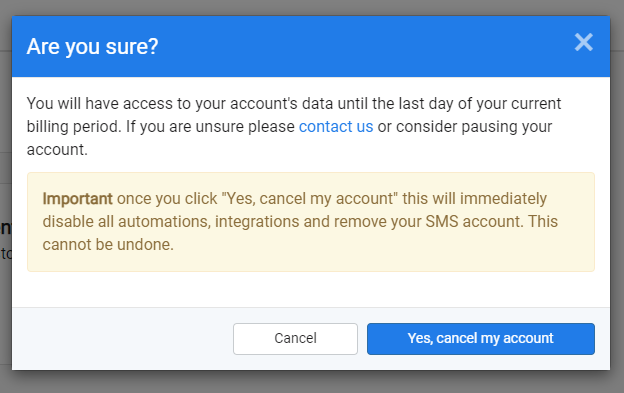Click the "cannot be undone" warning text
This screenshot has height=393, width=624.
tap(107, 245)
